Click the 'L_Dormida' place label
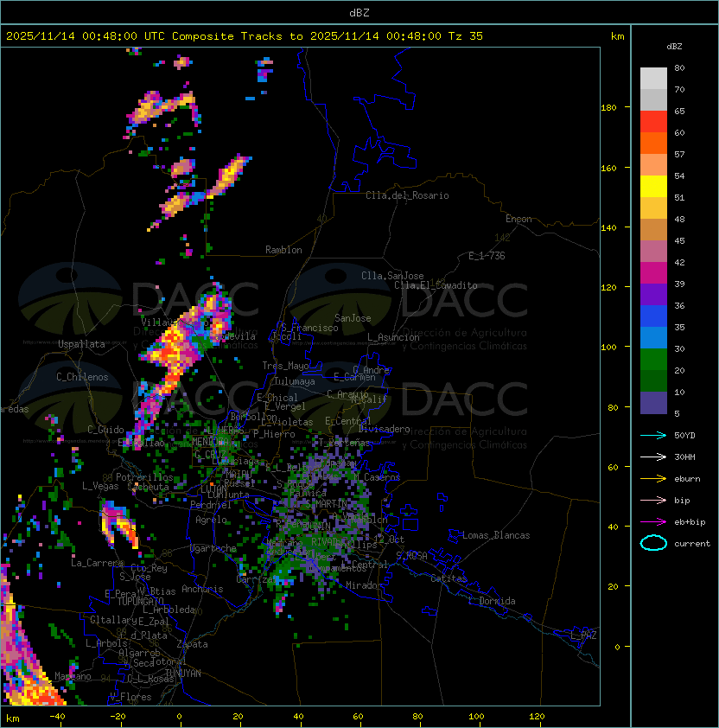The image size is (719, 728). pos(492,601)
